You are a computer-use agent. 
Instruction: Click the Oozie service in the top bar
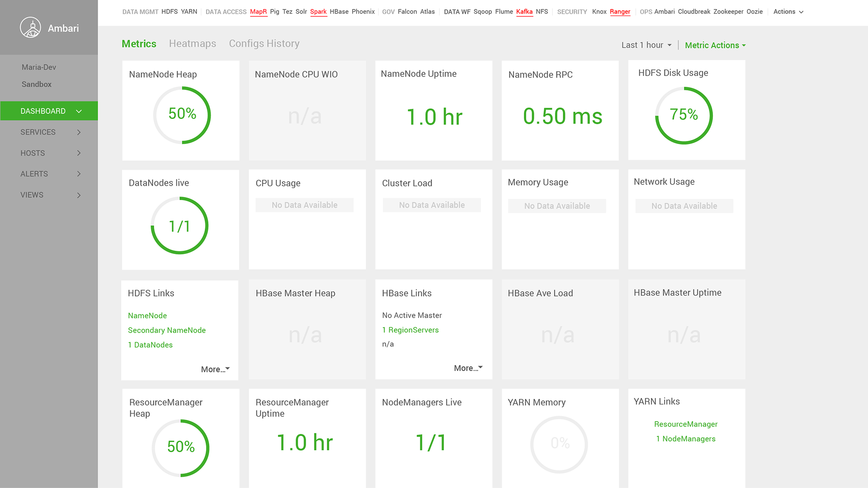[x=755, y=12]
